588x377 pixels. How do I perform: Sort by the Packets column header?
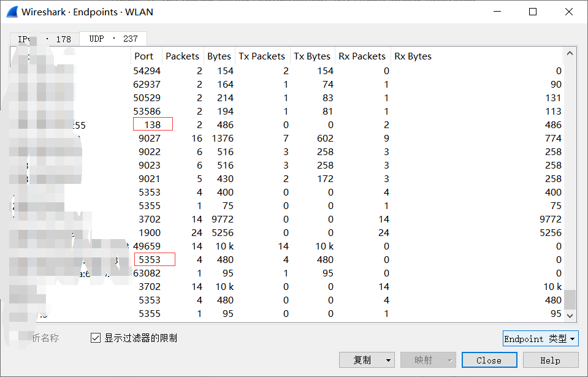182,56
